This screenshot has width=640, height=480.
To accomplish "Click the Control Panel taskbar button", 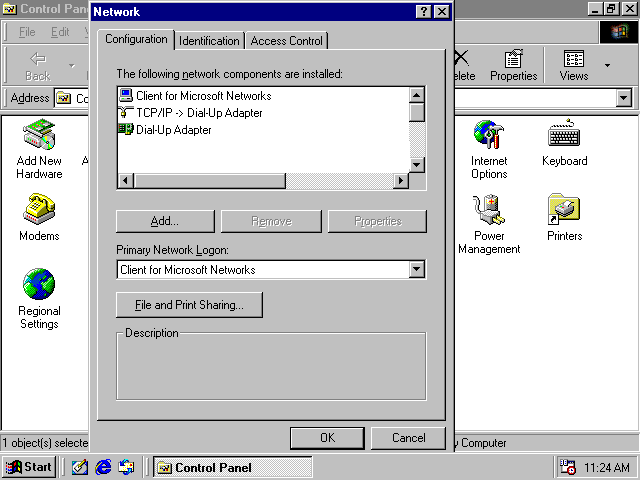I will coord(233,467).
